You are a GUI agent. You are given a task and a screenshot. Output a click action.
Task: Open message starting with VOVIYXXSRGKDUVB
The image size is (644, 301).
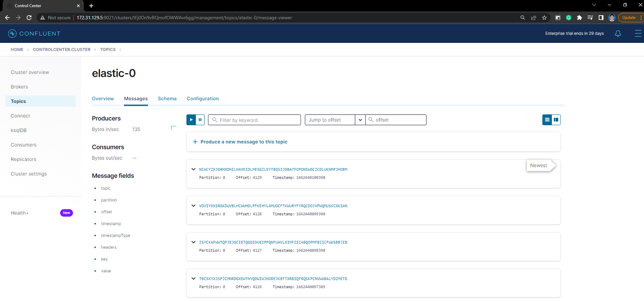pos(273,206)
